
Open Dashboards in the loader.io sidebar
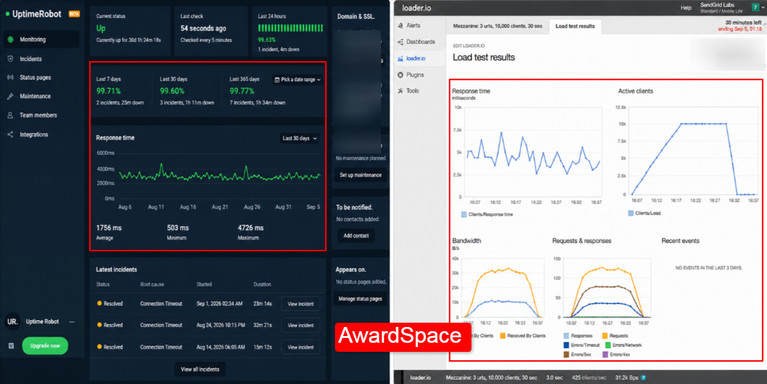tap(420, 42)
